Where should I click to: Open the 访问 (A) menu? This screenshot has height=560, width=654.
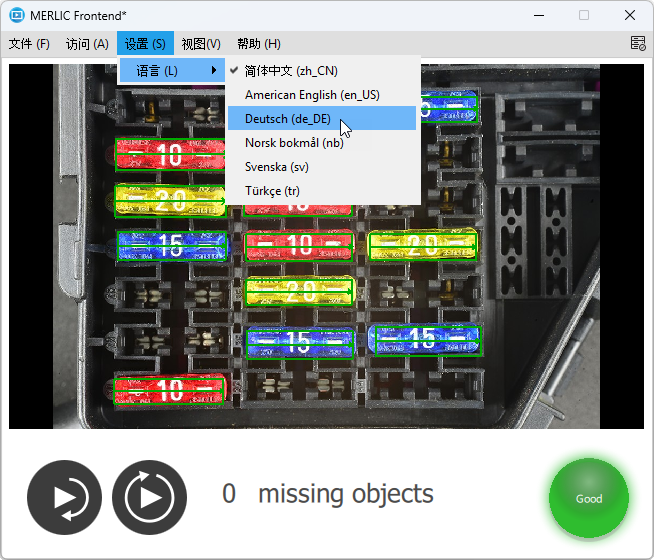(87, 43)
